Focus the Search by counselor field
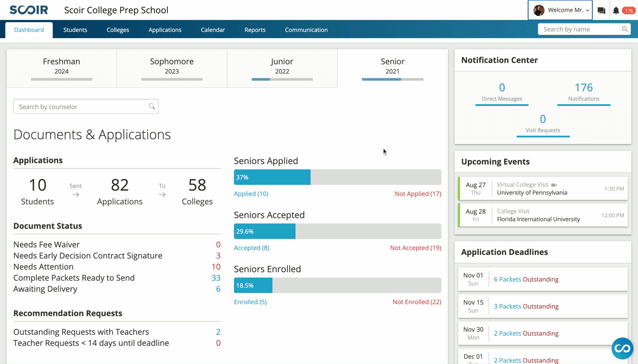Image resolution: width=638 pixels, height=364 pixels. click(86, 107)
